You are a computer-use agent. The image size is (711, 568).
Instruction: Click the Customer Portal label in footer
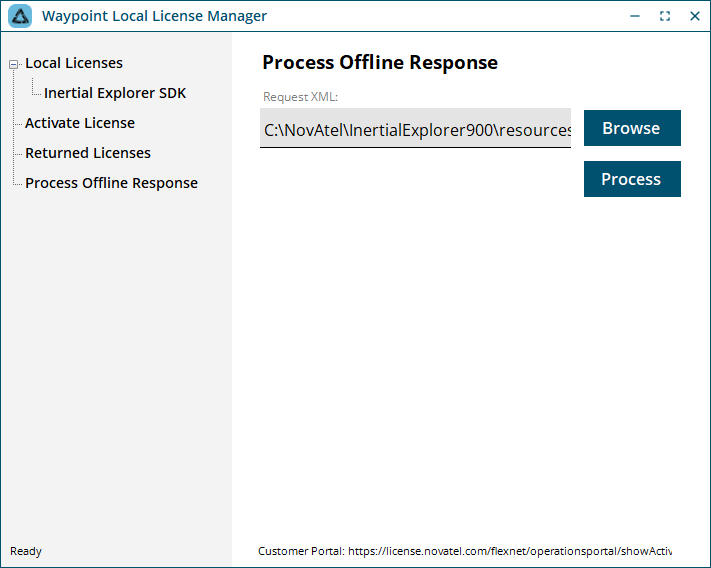point(302,551)
